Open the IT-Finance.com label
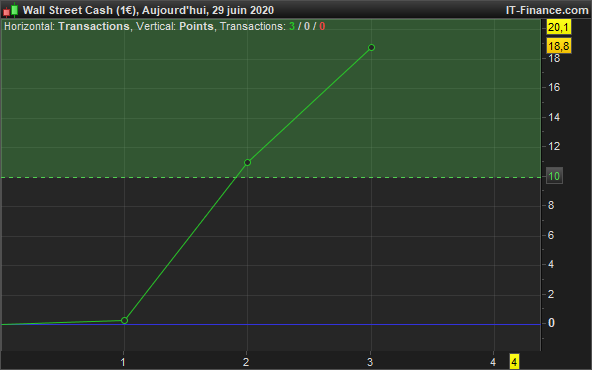The width and height of the screenshot is (592, 370). [547, 10]
